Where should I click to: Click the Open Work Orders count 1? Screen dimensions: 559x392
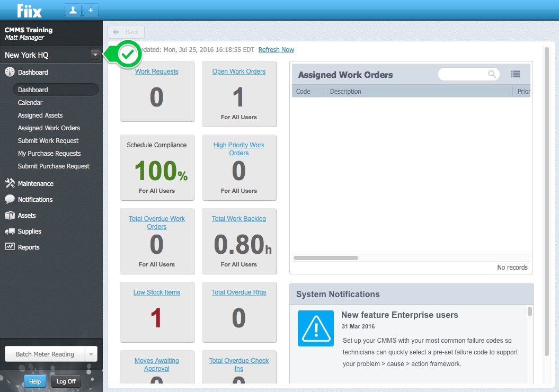click(x=238, y=97)
